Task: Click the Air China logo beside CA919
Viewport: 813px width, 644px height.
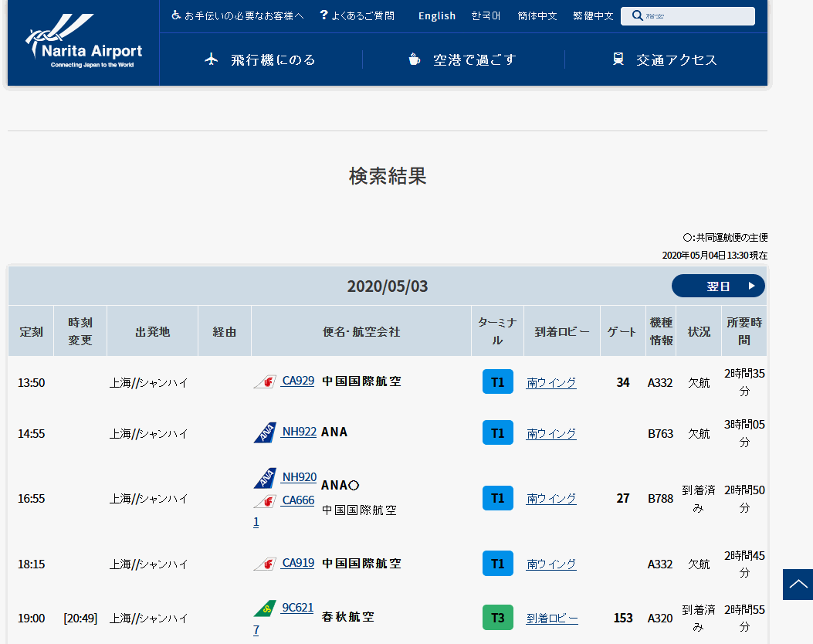Action: [266, 564]
